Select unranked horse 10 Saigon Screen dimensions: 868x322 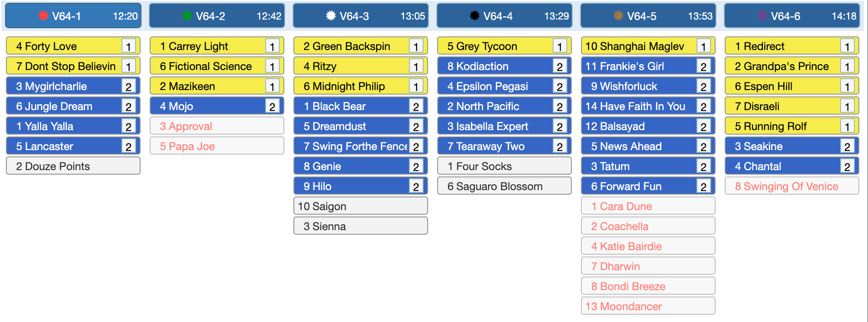pyautogui.click(x=361, y=206)
